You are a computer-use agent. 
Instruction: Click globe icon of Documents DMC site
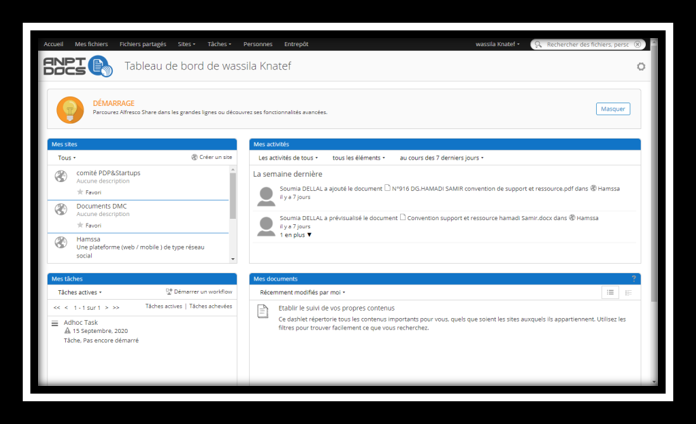[x=61, y=209]
